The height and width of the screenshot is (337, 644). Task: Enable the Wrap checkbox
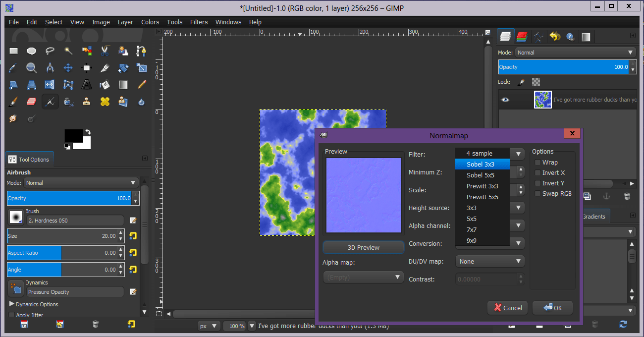(537, 163)
